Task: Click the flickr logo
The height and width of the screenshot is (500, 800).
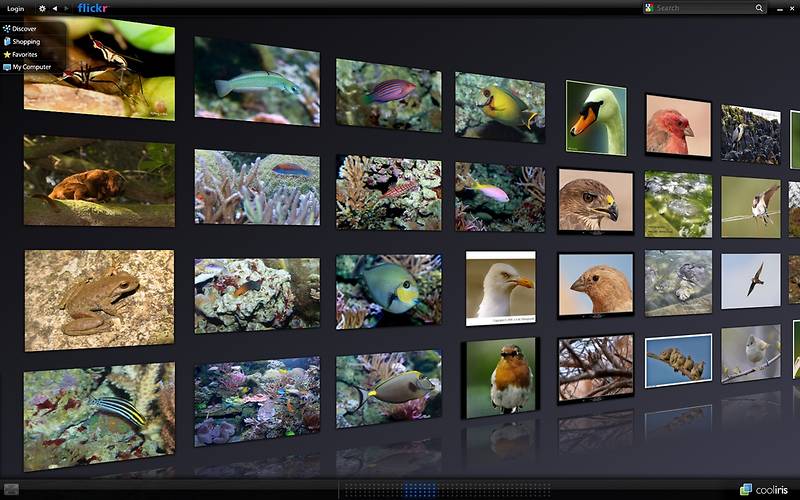Action: click(92, 8)
